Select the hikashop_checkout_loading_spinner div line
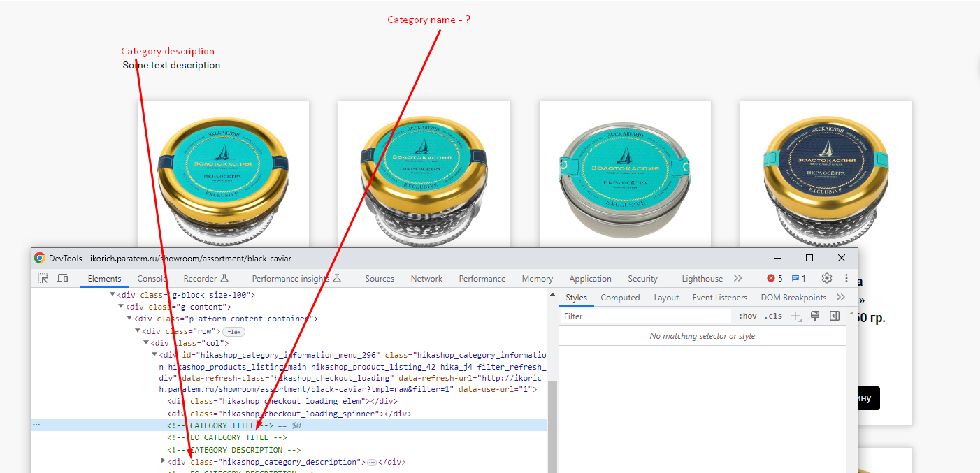This screenshot has height=473, width=980. pyautogui.click(x=289, y=414)
